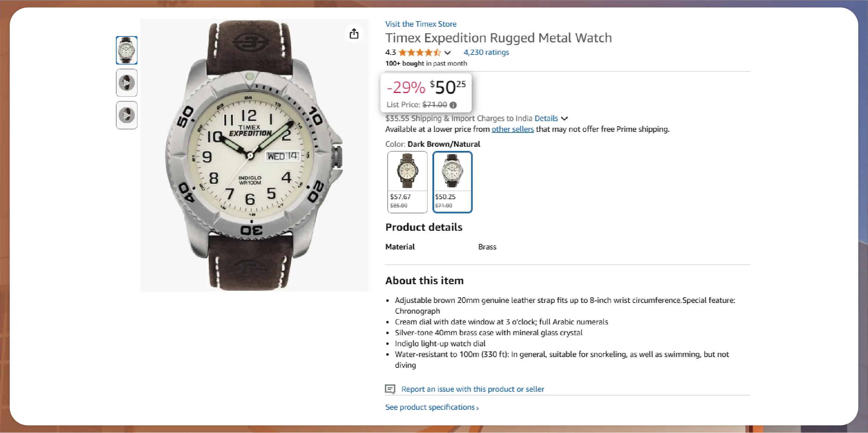The height and width of the screenshot is (433, 868).
Task: Click the share icon on product image
Action: coord(354,34)
